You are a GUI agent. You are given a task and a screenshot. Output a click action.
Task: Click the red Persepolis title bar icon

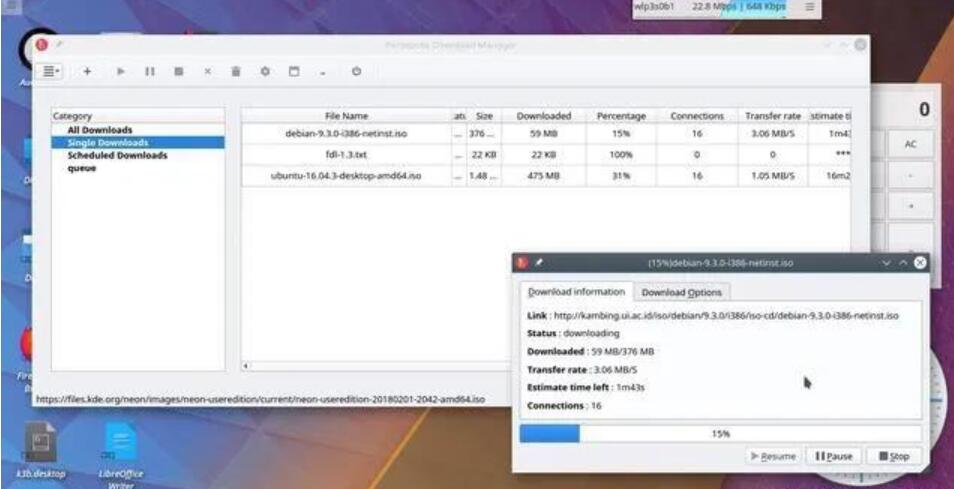click(x=41, y=44)
